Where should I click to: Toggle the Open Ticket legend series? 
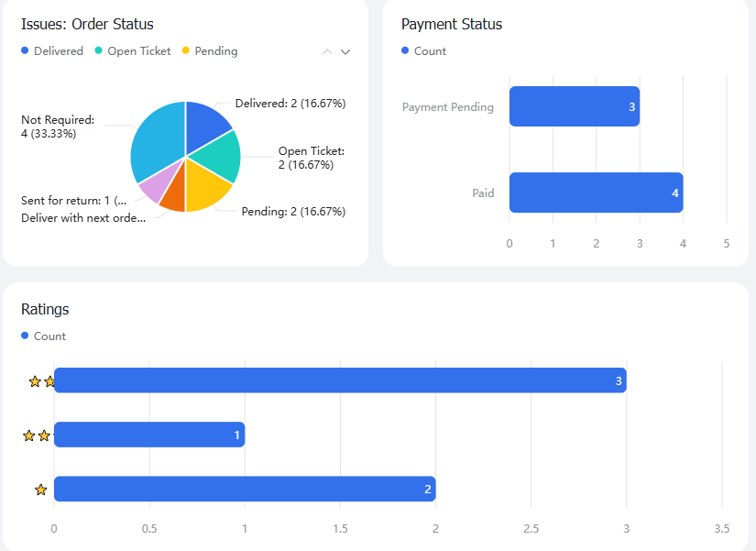[133, 51]
